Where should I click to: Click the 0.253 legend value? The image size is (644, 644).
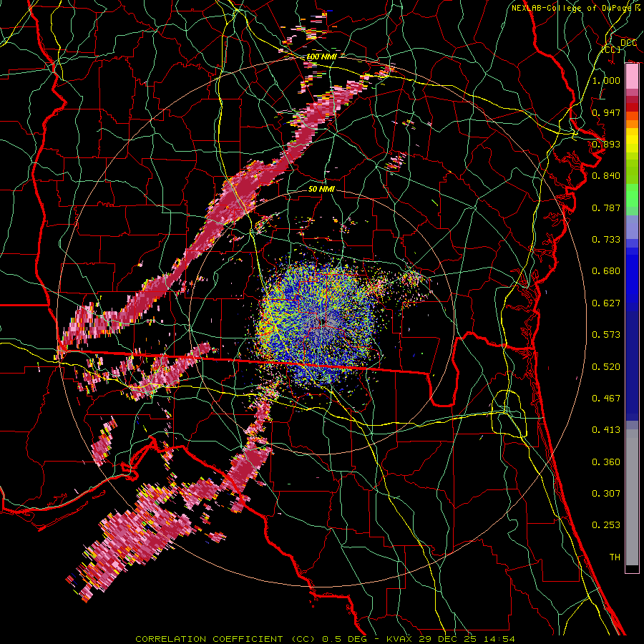[606, 525]
